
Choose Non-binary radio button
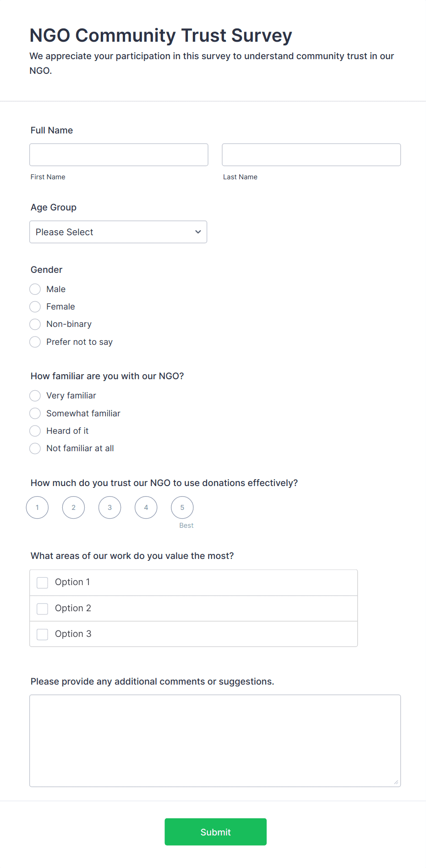click(x=35, y=324)
